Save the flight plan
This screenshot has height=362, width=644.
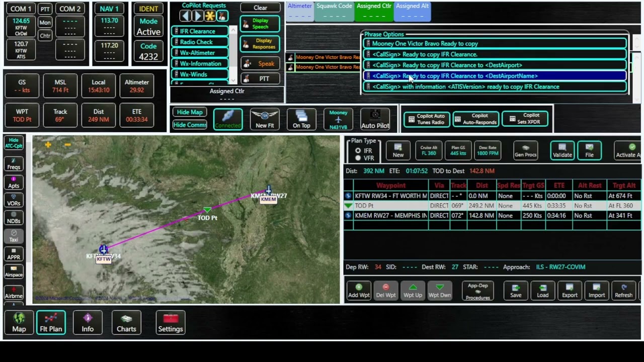coord(516,291)
